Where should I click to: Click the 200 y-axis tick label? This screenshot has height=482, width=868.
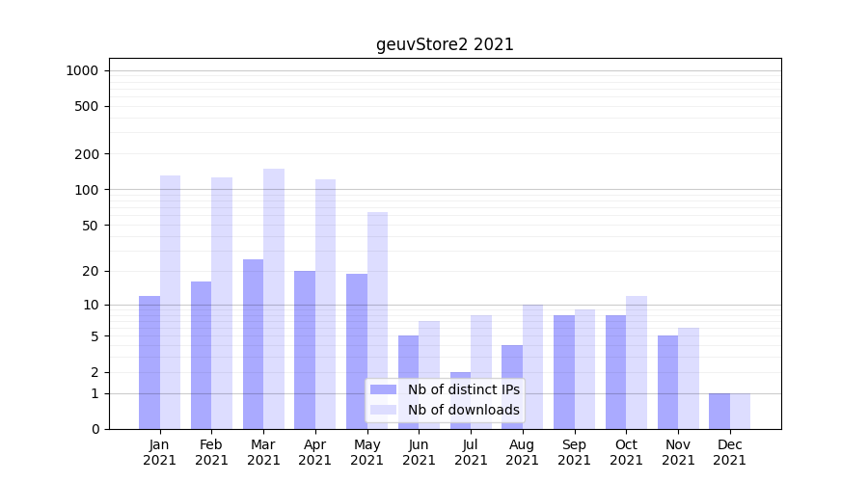[x=88, y=154]
